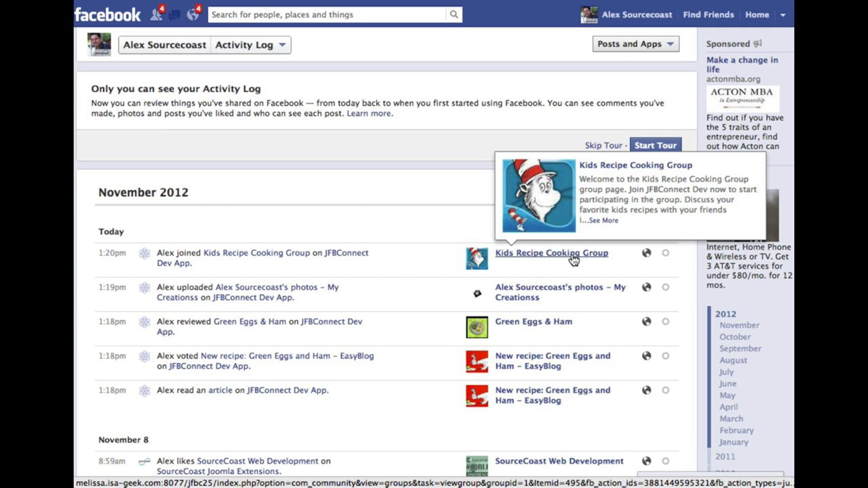Jump to June in the date sidebar
Viewport: 868px width, 488px height.
pyautogui.click(x=728, y=384)
